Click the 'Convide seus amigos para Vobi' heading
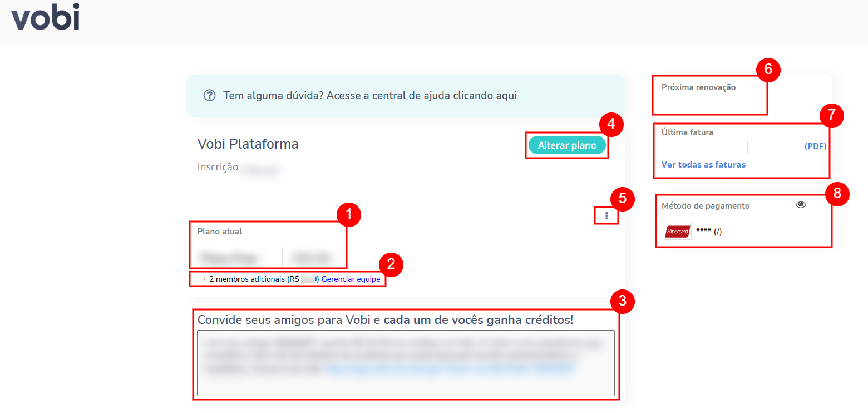 point(385,320)
